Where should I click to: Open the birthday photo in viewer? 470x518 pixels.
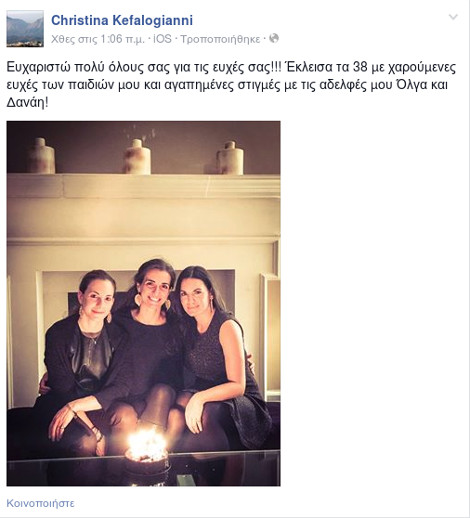coord(143,303)
